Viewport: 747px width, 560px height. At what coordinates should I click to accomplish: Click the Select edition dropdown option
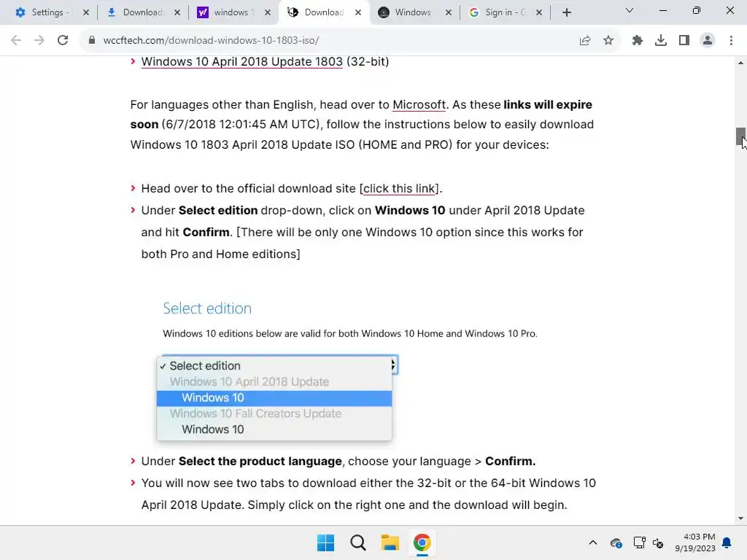pyautogui.click(x=274, y=366)
